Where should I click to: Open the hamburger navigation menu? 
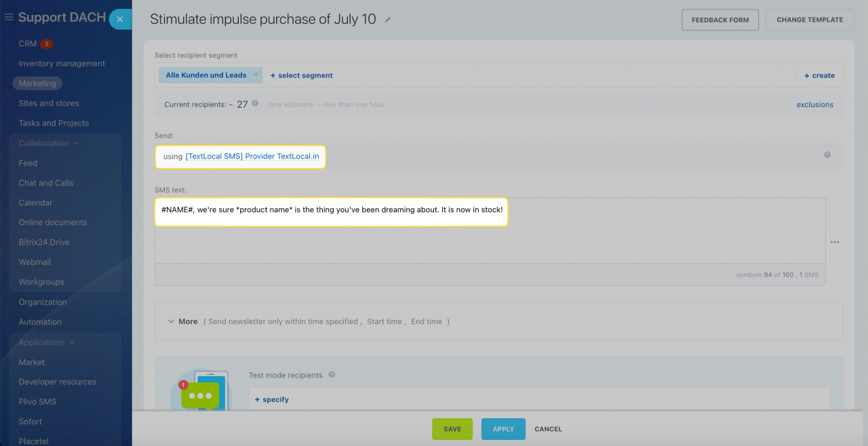pyautogui.click(x=9, y=17)
